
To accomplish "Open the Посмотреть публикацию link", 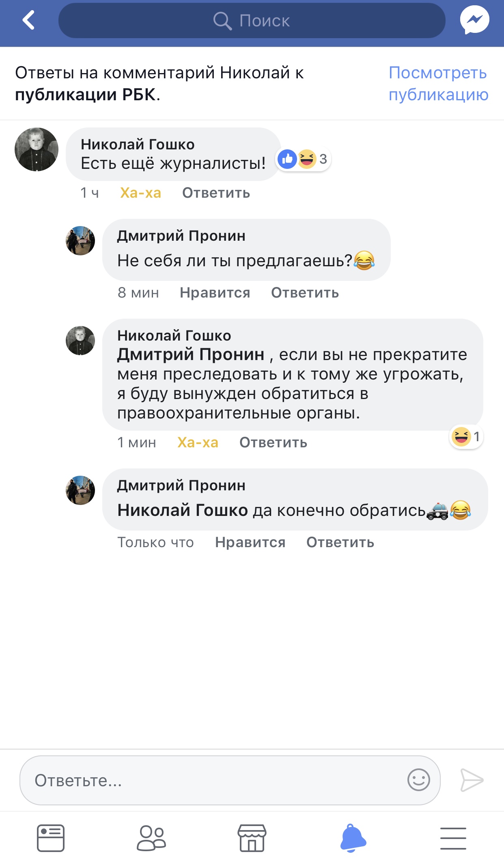I will point(438,84).
